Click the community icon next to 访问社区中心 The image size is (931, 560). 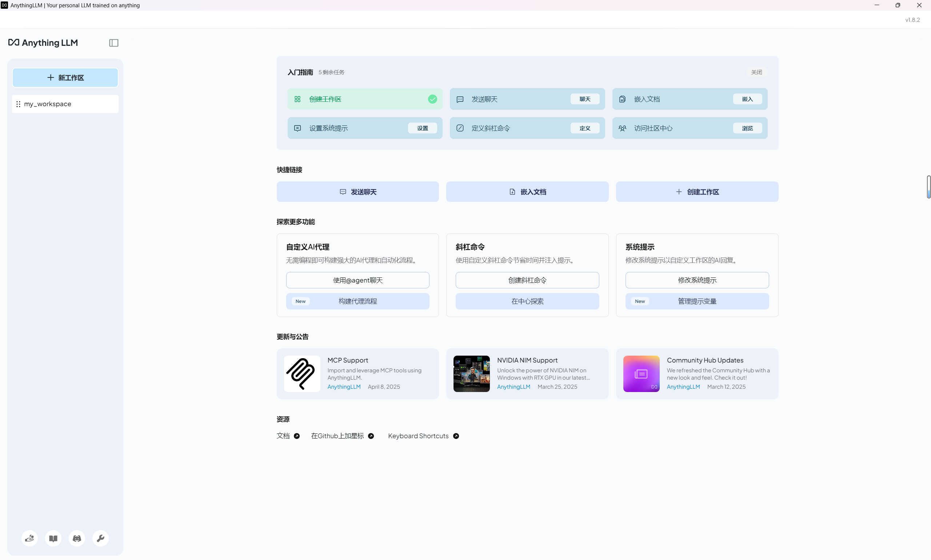pyautogui.click(x=622, y=128)
